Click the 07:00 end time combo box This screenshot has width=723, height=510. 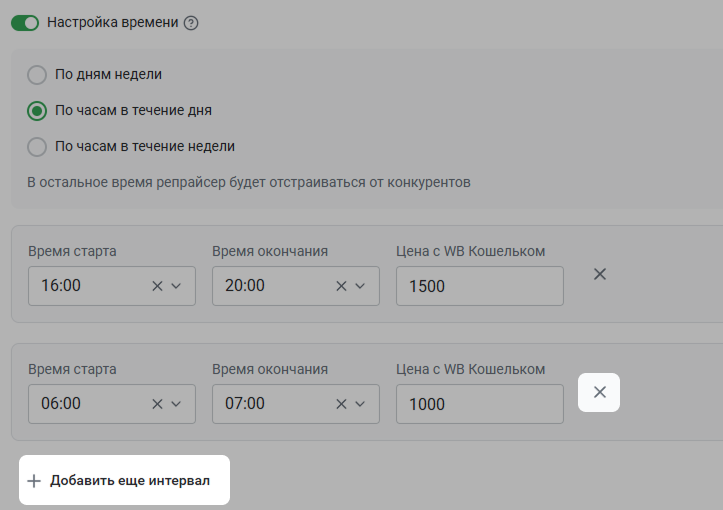point(296,404)
